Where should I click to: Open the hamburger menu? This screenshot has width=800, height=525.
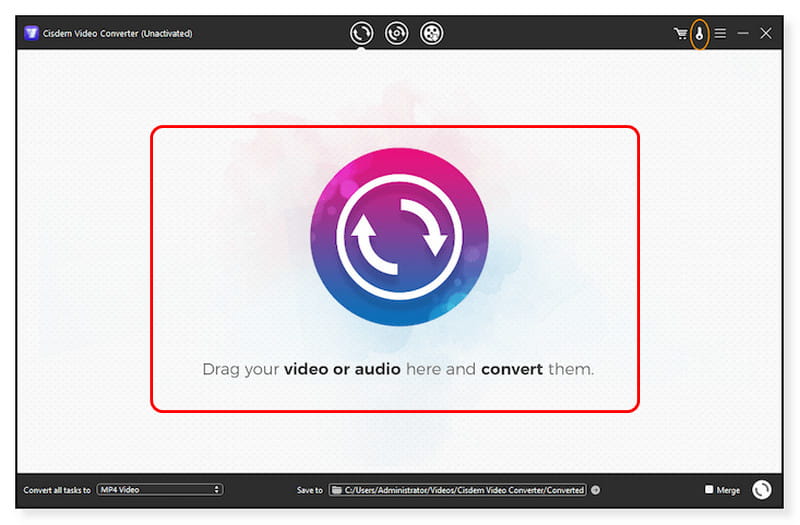[720, 33]
